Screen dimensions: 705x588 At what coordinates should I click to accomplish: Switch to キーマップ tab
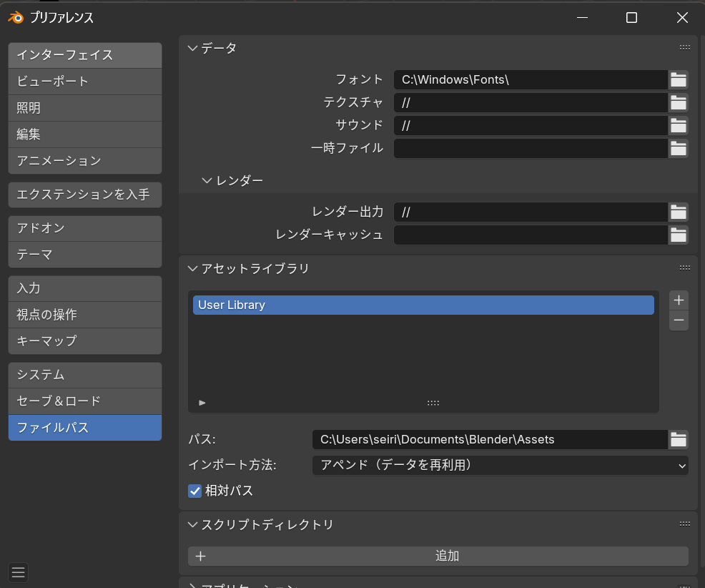(x=85, y=341)
